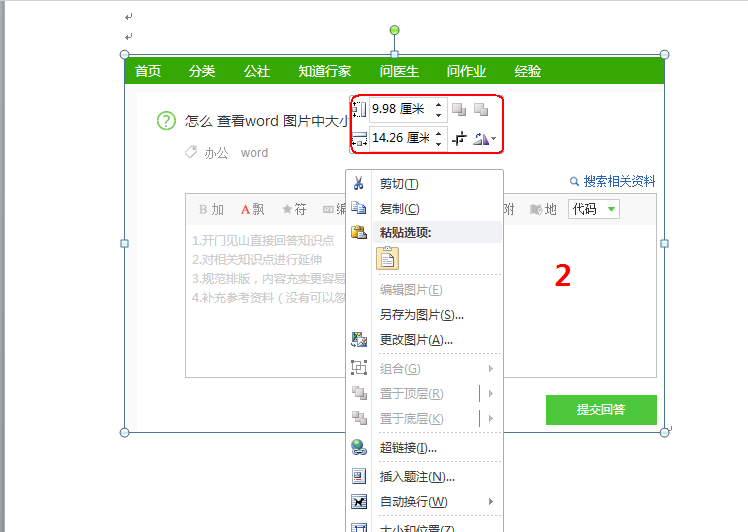Open the 代码 dropdown in the picture
Viewport: 748px width, 532px height.
(x=593, y=209)
